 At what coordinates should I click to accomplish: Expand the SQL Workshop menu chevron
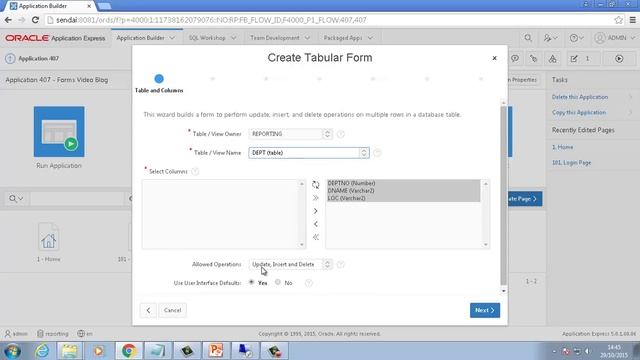tap(233, 38)
